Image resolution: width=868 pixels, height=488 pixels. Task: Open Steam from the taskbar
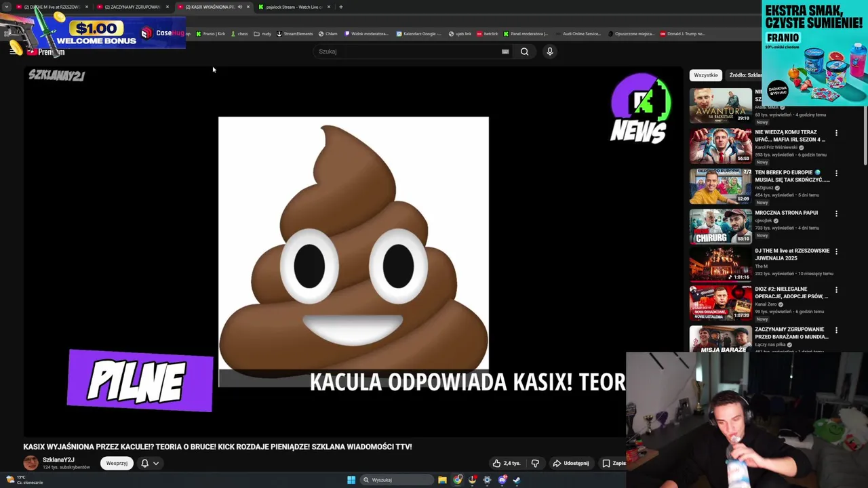pyautogui.click(x=517, y=480)
